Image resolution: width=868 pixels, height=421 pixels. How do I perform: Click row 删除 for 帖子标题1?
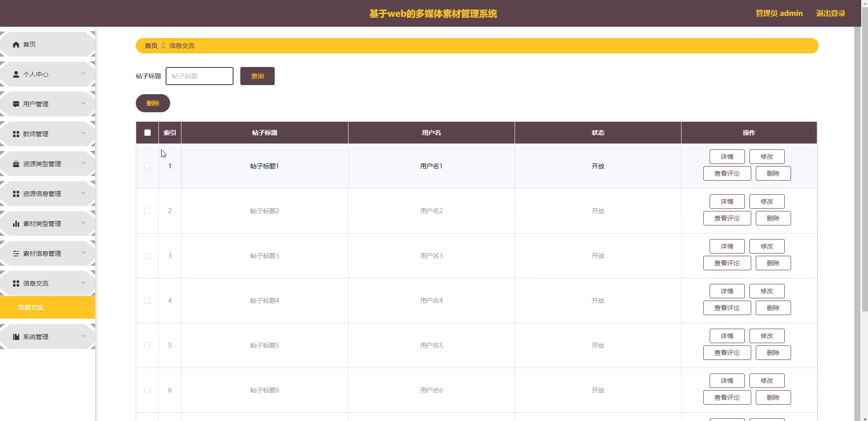click(x=773, y=173)
